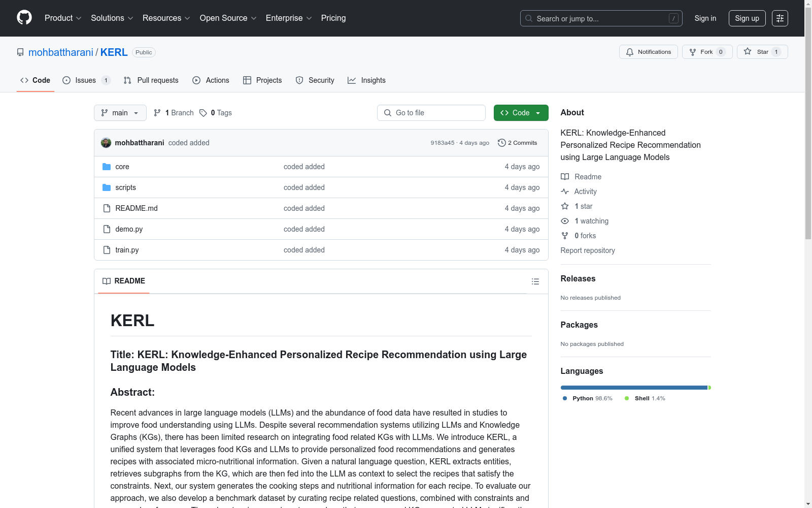Open the KERL repository name link
Viewport: 812px width, 508px height.
[x=114, y=52]
